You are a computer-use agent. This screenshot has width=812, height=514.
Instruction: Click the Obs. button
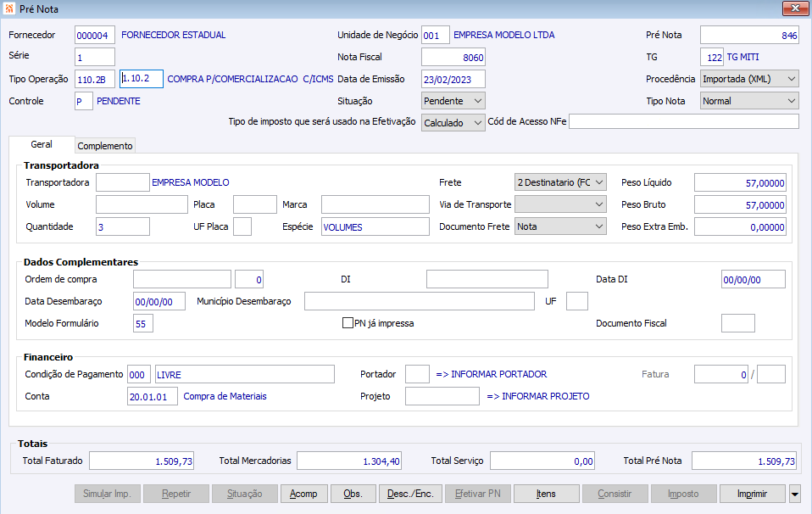(x=353, y=494)
